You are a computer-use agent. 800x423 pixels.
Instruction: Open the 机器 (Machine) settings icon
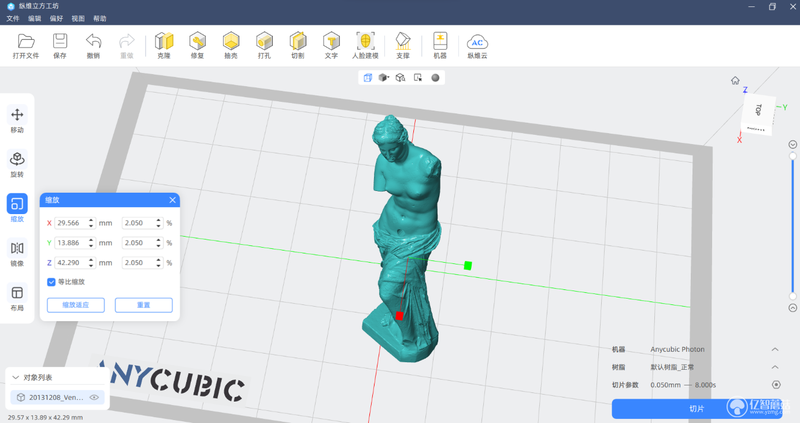(x=440, y=45)
